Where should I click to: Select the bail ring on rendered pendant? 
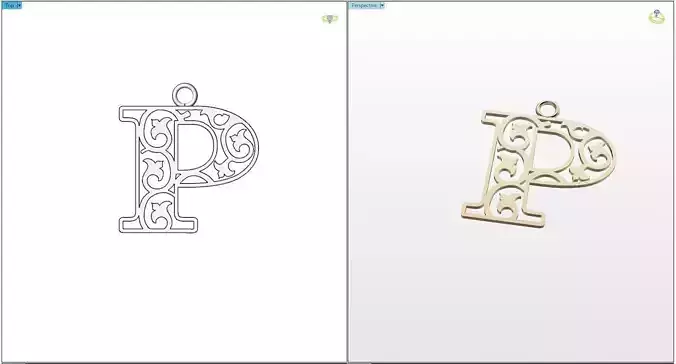[548, 109]
